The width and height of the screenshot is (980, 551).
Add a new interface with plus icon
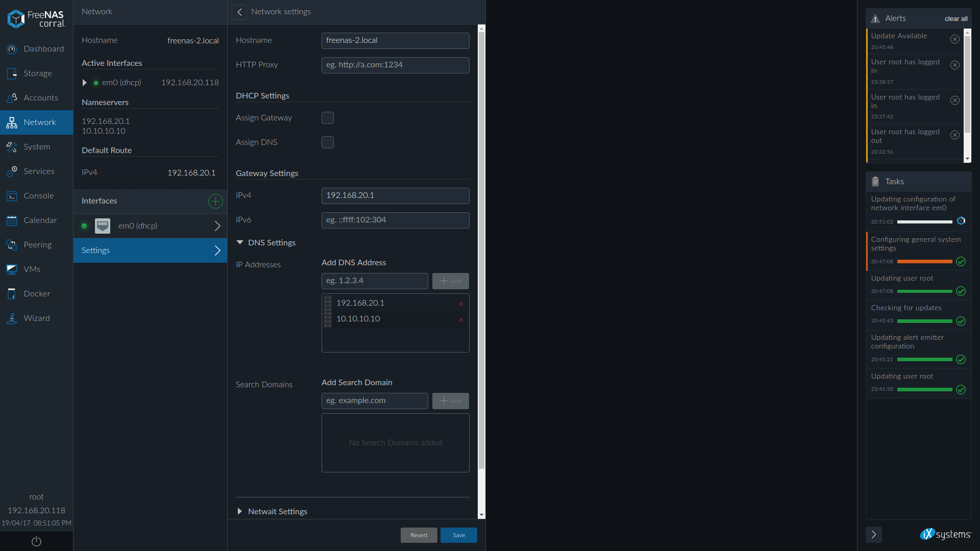(215, 201)
